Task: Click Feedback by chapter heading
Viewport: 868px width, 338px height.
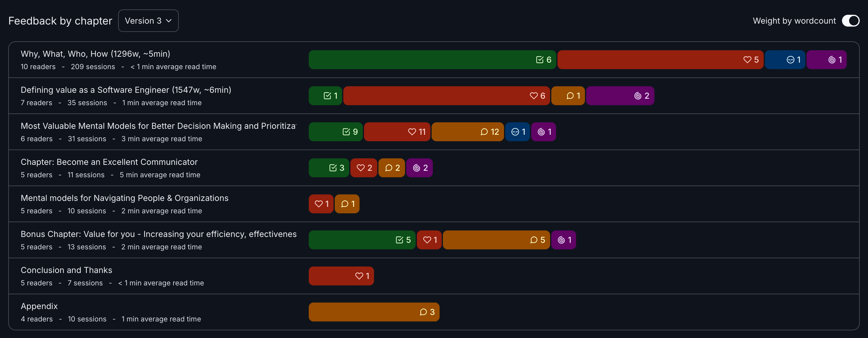Action: [x=60, y=21]
